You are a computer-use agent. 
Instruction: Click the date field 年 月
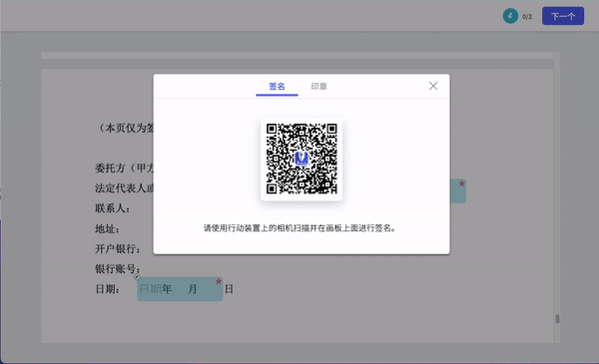pos(180,289)
